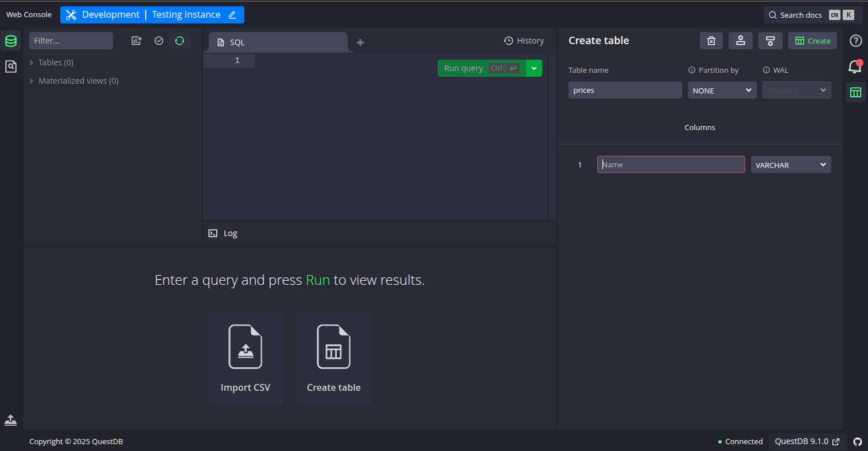Viewport: 868px width, 451px height.
Task: Clear the form using the trash icon
Action: click(711, 41)
